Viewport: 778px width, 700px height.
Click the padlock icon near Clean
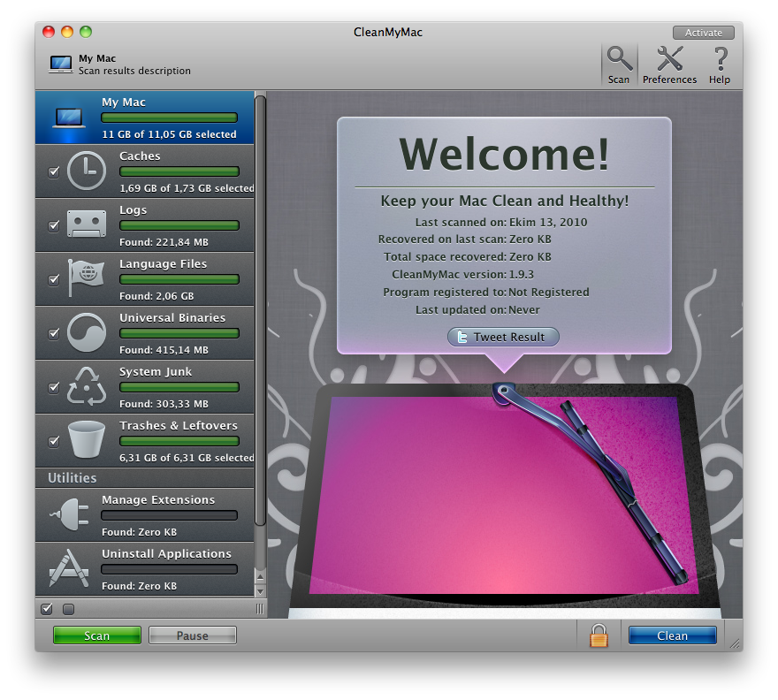pos(599,635)
